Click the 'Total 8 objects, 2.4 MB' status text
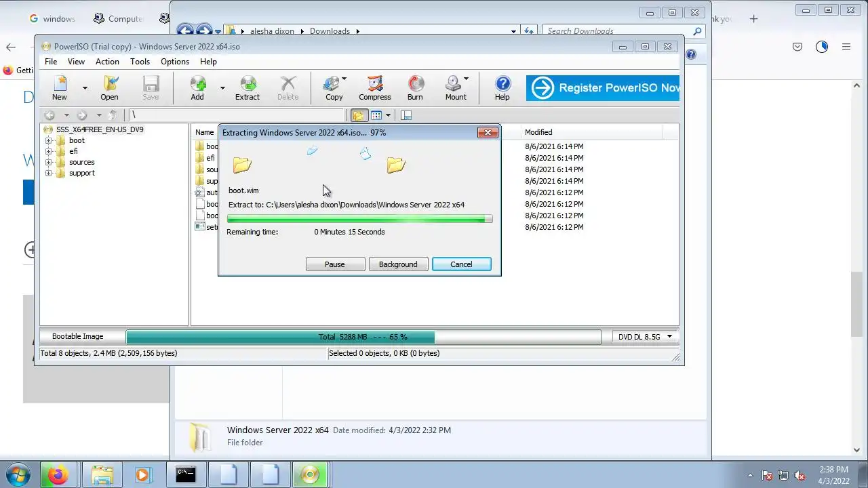The width and height of the screenshot is (868, 488). click(108, 353)
